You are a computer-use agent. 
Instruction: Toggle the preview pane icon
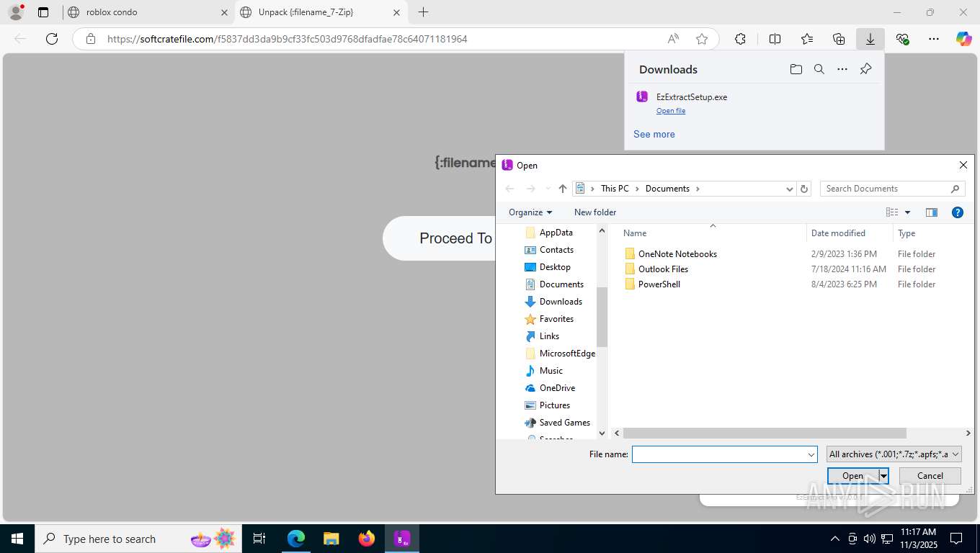coord(931,212)
